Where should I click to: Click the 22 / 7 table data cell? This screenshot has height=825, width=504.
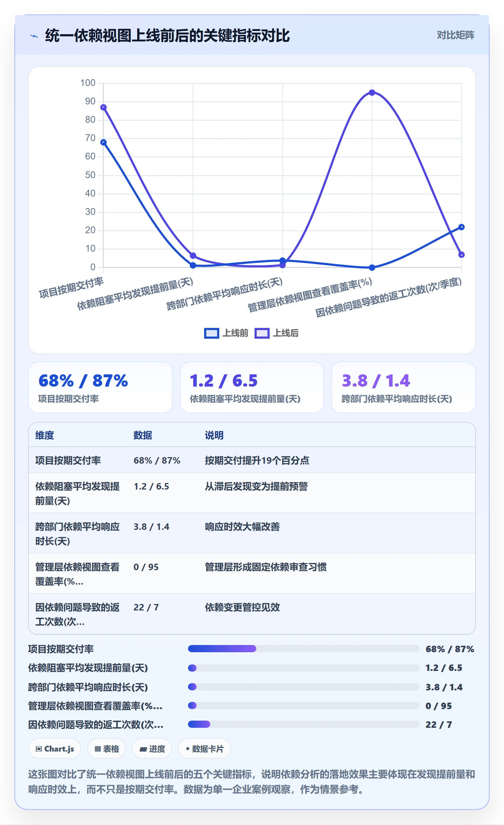click(146, 607)
